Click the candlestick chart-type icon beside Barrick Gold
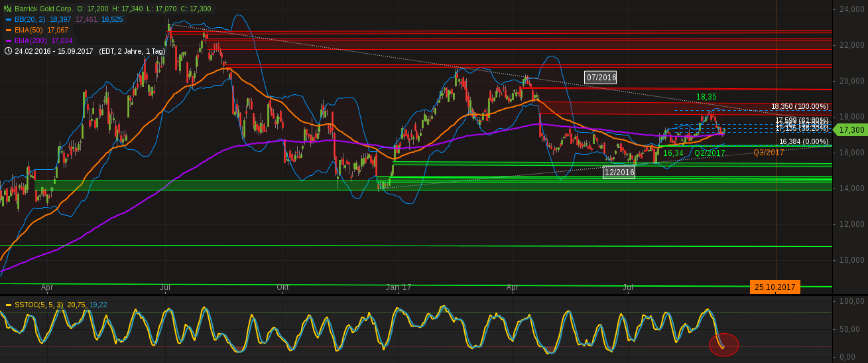Viewport: 868px width, 363px height. coord(7,9)
